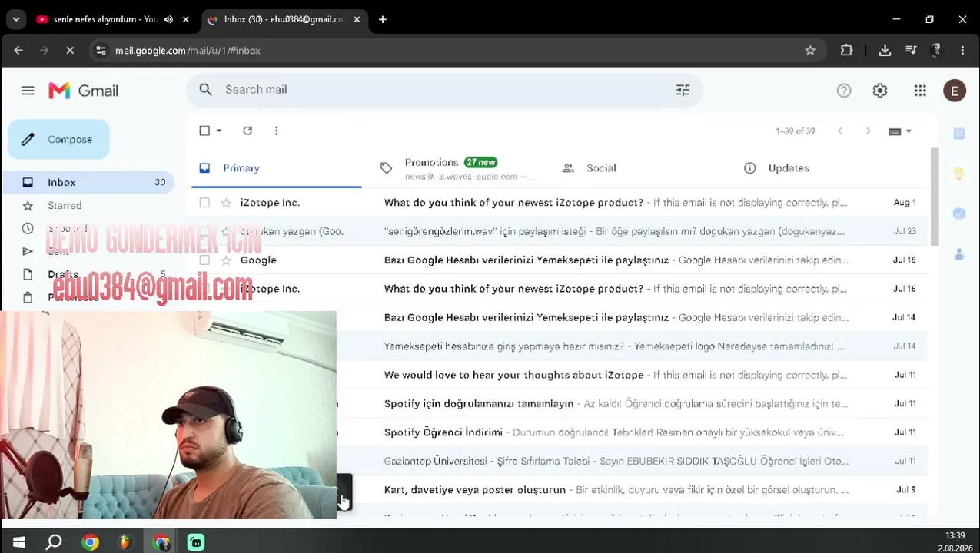980x553 pixels.
Task: Click the Gmail logo
Action: (83, 91)
